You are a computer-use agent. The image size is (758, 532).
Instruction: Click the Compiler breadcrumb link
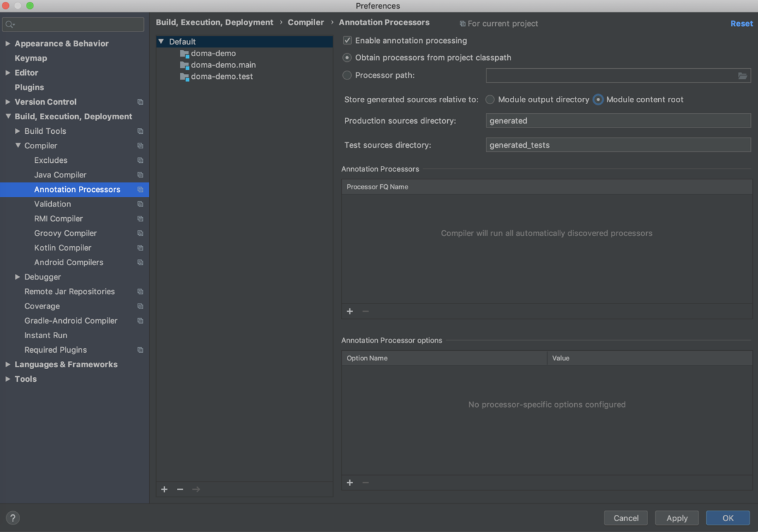[x=306, y=22]
